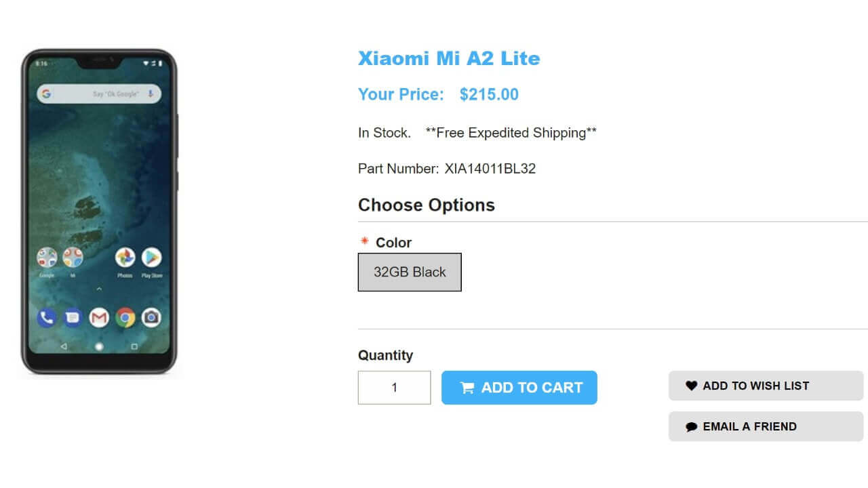868x488 pixels.
Task: Open the Mi folder icon on the phone image
Action: 73,258
